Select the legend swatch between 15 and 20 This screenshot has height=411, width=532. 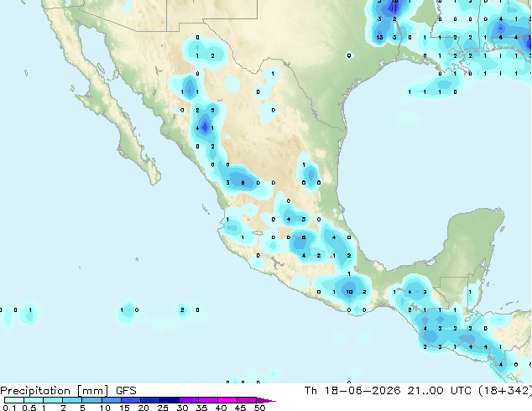point(130,400)
